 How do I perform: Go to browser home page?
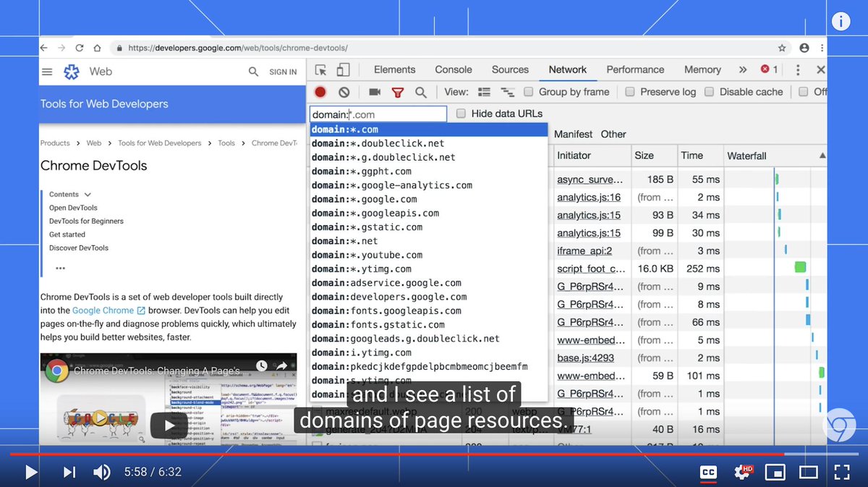(97, 48)
